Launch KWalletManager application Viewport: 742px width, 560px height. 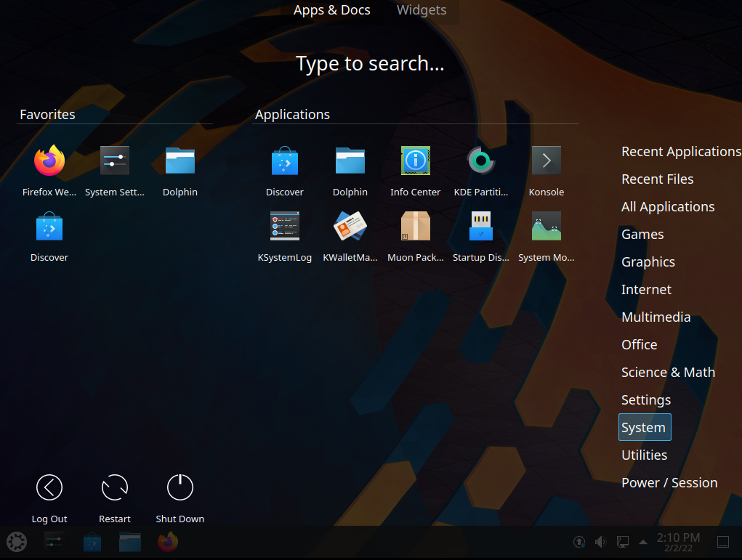[350, 227]
